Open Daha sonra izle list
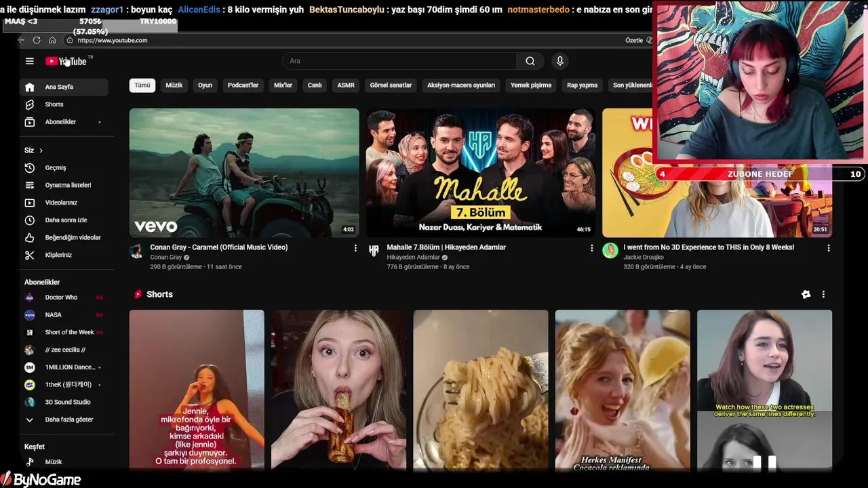The width and height of the screenshot is (868, 488). (64, 220)
